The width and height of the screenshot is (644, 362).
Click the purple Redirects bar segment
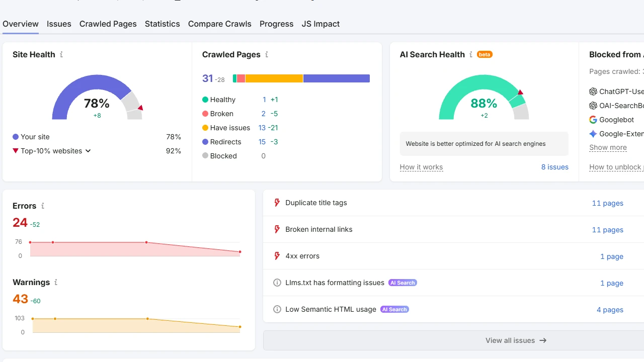click(337, 78)
